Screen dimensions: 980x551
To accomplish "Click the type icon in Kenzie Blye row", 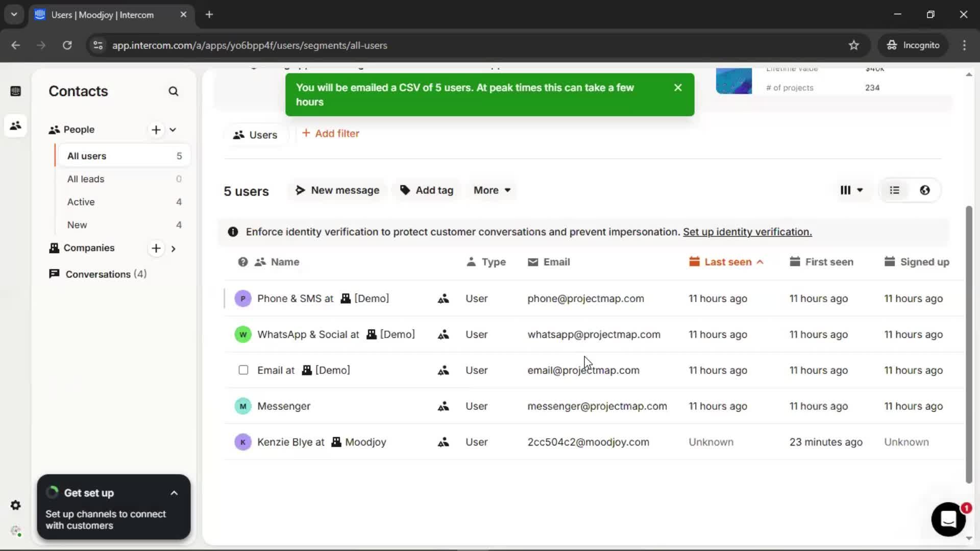I will pos(443,442).
